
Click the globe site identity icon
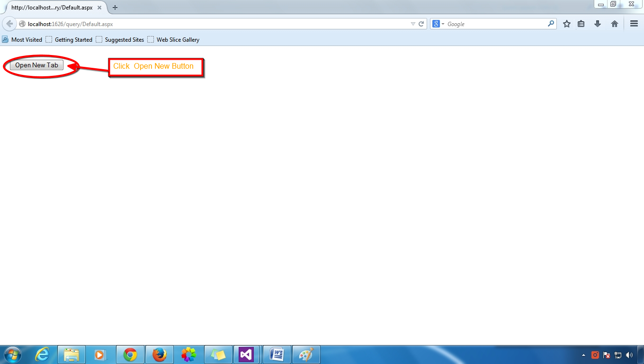22,24
